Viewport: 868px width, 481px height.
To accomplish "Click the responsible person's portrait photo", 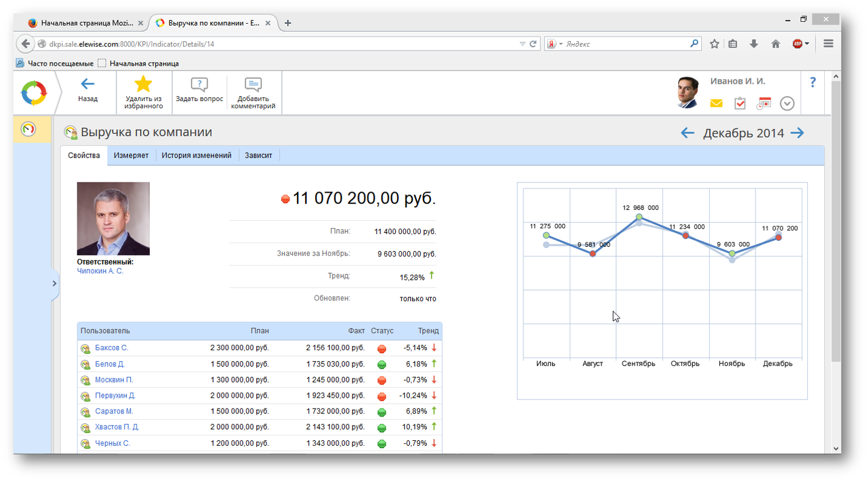I will 113,219.
